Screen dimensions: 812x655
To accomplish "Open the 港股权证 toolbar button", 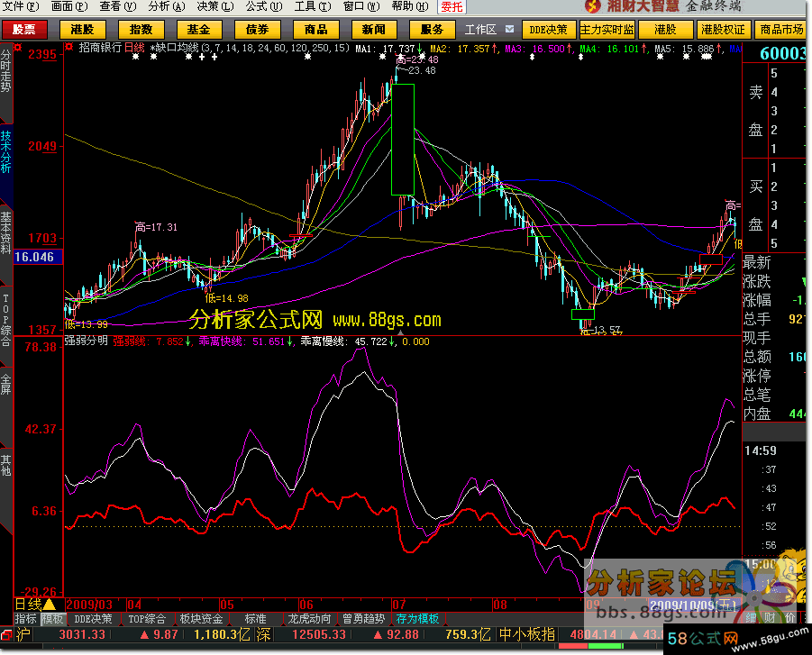I will click(724, 30).
